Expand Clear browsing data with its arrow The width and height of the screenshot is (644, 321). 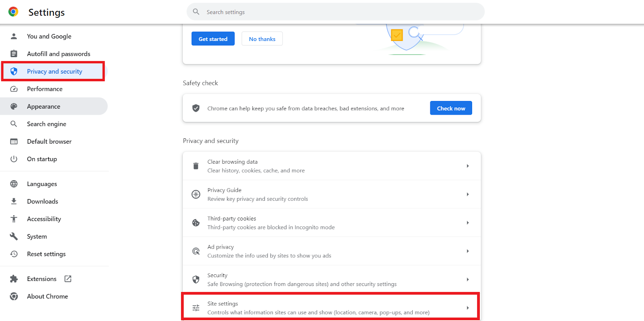[x=468, y=166]
